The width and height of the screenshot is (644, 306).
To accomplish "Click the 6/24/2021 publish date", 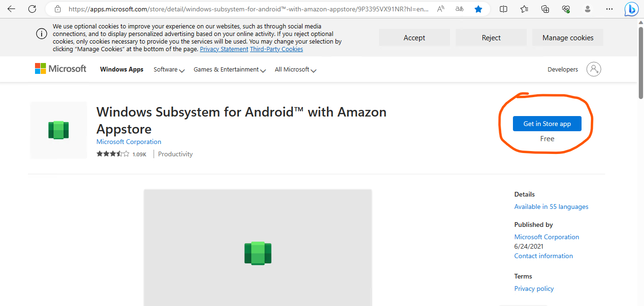I will coord(529,246).
